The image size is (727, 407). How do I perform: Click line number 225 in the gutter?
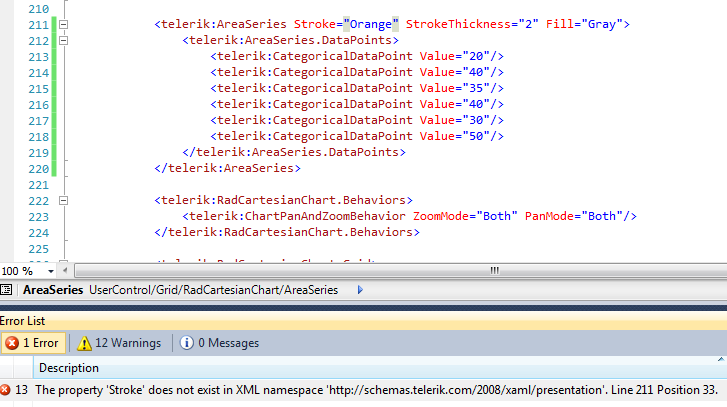point(38,249)
